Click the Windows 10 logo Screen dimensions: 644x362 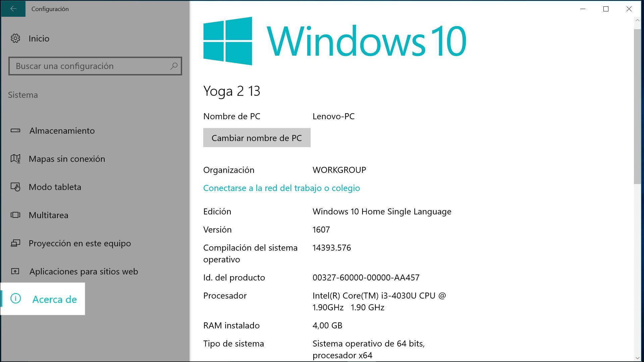(335, 41)
